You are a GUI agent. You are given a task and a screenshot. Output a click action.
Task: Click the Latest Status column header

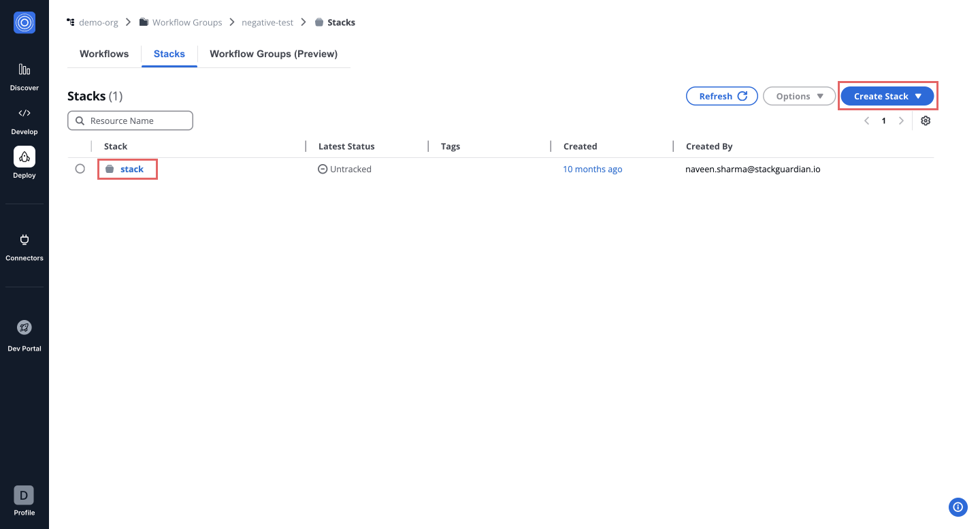[x=346, y=146]
